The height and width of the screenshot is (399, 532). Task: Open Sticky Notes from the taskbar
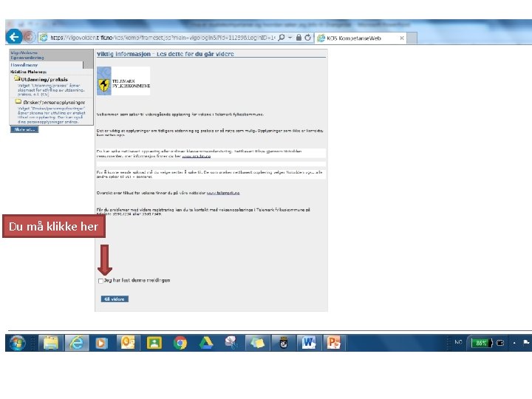(257, 343)
